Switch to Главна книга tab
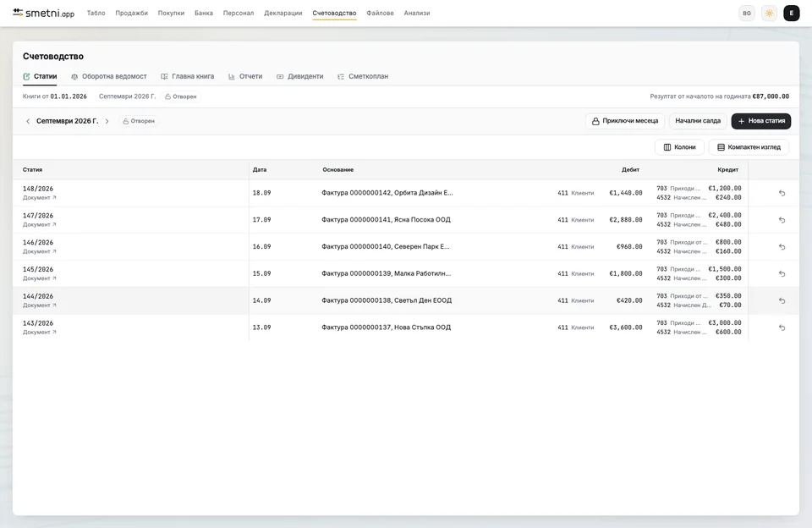This screenshot has width=812, height=528. point(188,76)
